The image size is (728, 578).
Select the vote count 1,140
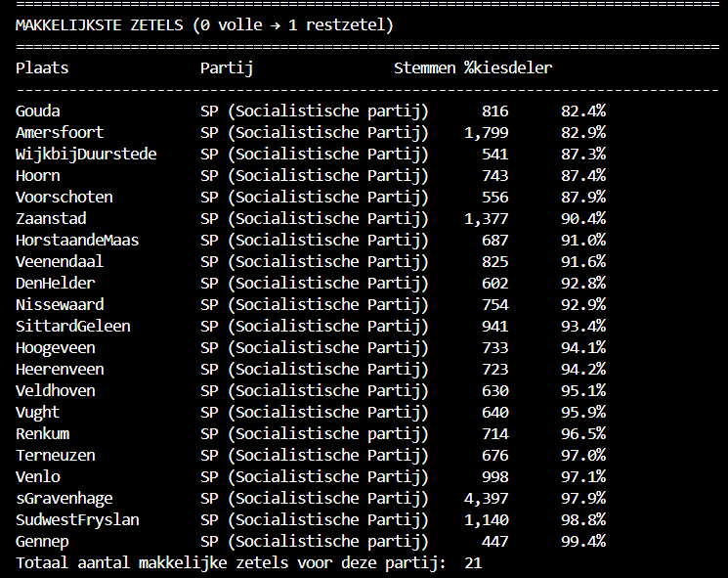coord(486,520)
